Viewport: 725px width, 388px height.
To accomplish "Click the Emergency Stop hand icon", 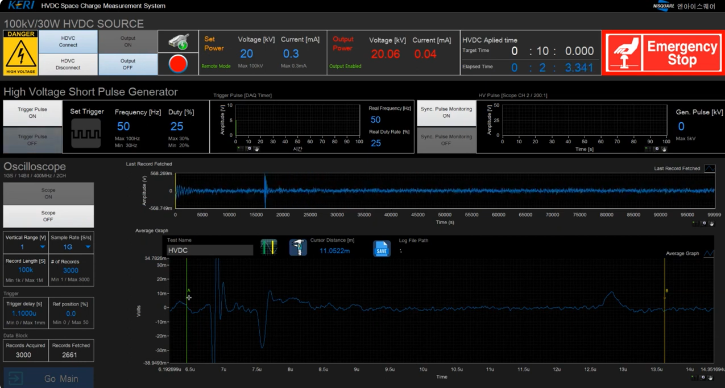I will (x=622, y=52).
